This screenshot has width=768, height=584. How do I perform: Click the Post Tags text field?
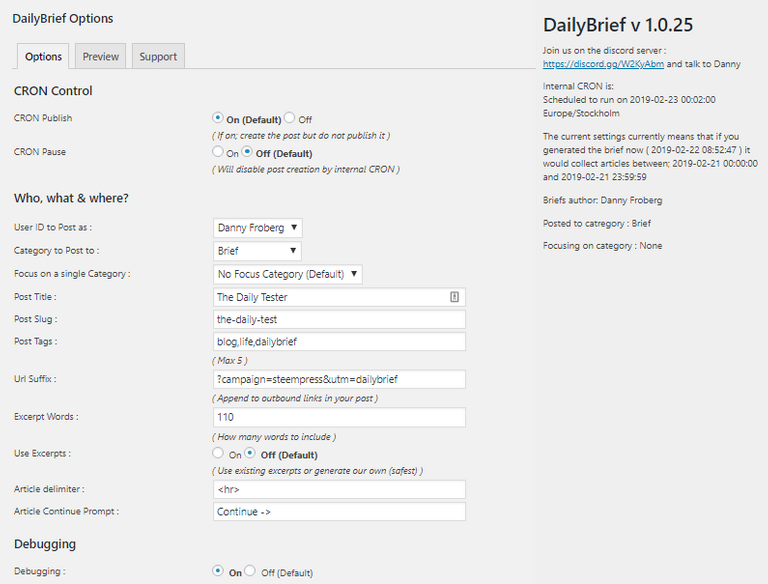pyautogui.click(x=339, y=342)
